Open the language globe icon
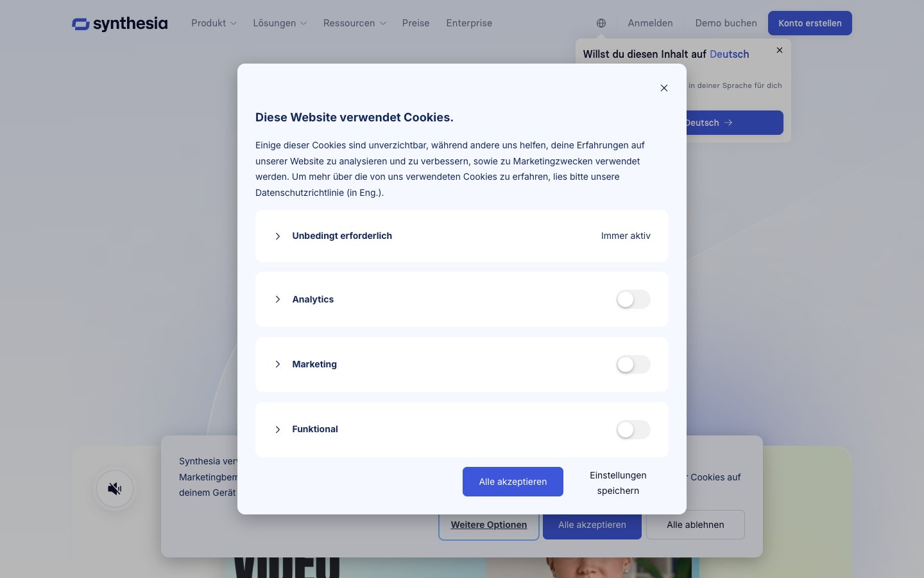Viewport: 924px width, 578px height. click(601, 23)
